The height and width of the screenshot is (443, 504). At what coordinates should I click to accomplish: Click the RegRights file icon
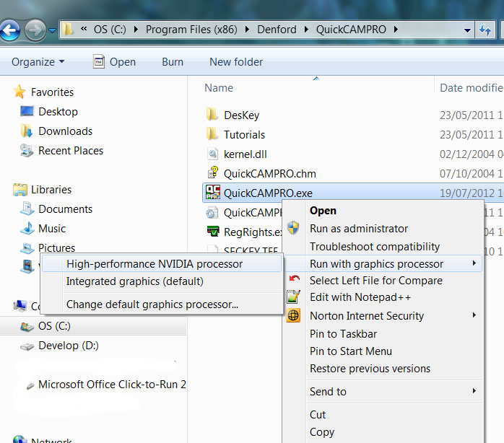pyautogui.click(x=212, y=232)
